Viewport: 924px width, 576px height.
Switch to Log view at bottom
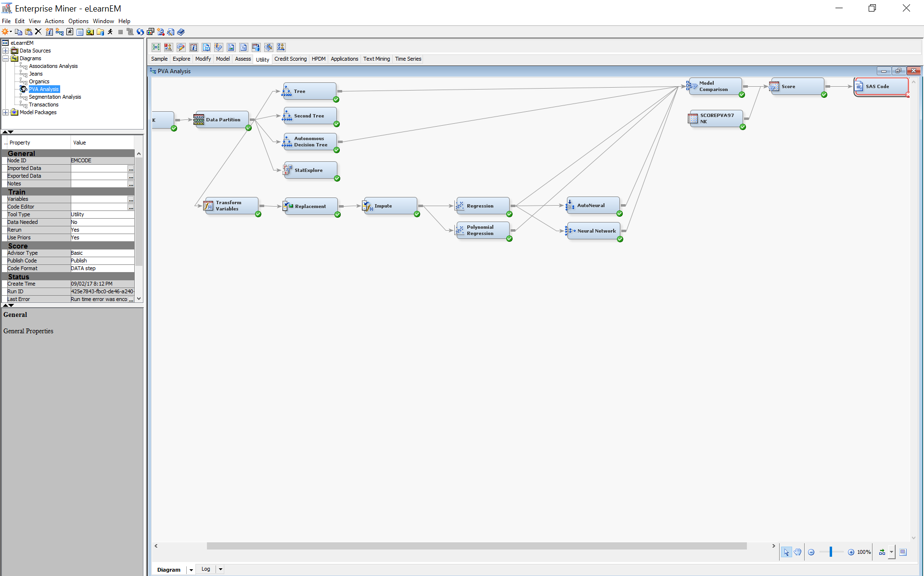point(205,569)
